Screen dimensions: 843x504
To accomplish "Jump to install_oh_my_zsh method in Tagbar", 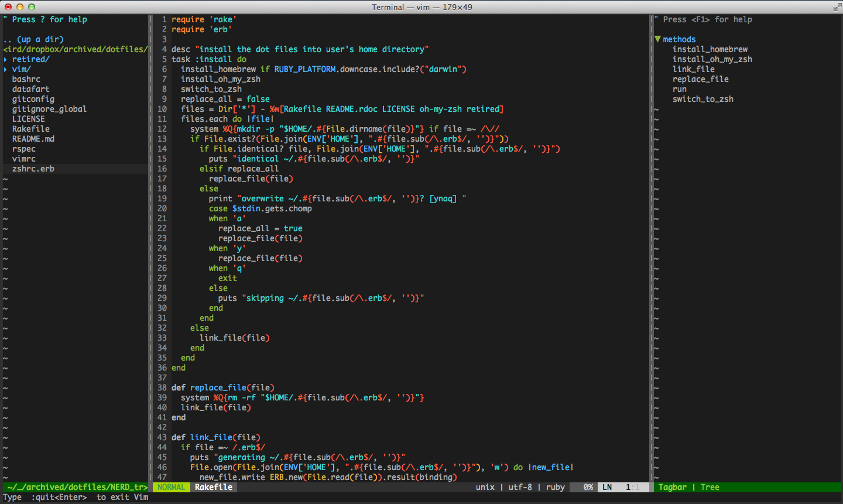I will [712, 59].
